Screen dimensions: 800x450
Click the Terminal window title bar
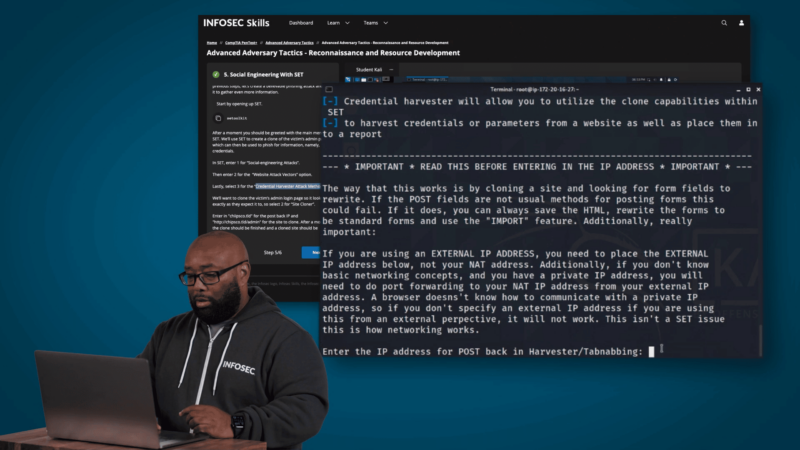[x=540, y=90]
